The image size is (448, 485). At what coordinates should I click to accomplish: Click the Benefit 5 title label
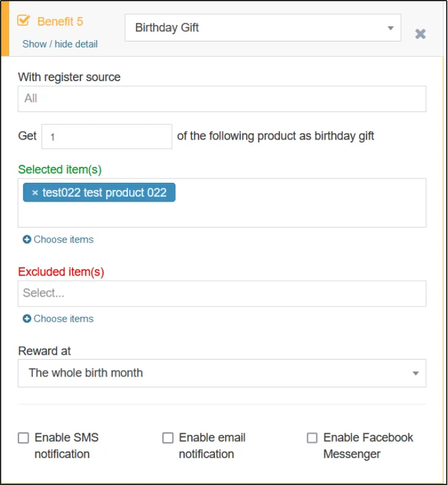click(x=60, y=21)
